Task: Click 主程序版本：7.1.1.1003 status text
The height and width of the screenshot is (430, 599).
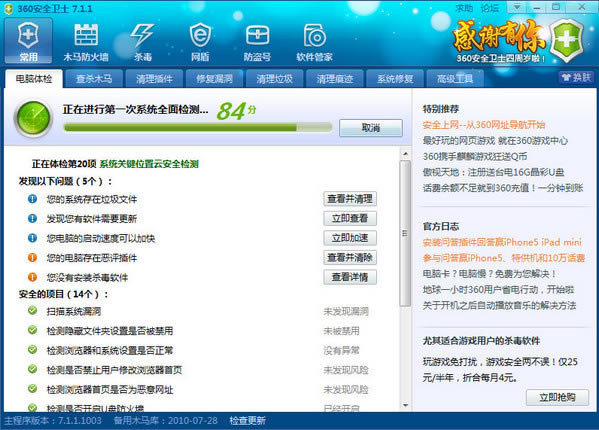Action: point(53,421)
